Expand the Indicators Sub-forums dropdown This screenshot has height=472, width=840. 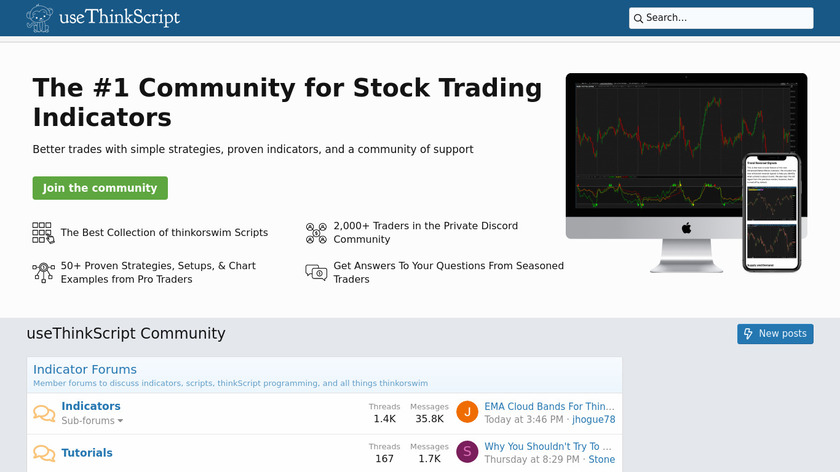(92, 421)
